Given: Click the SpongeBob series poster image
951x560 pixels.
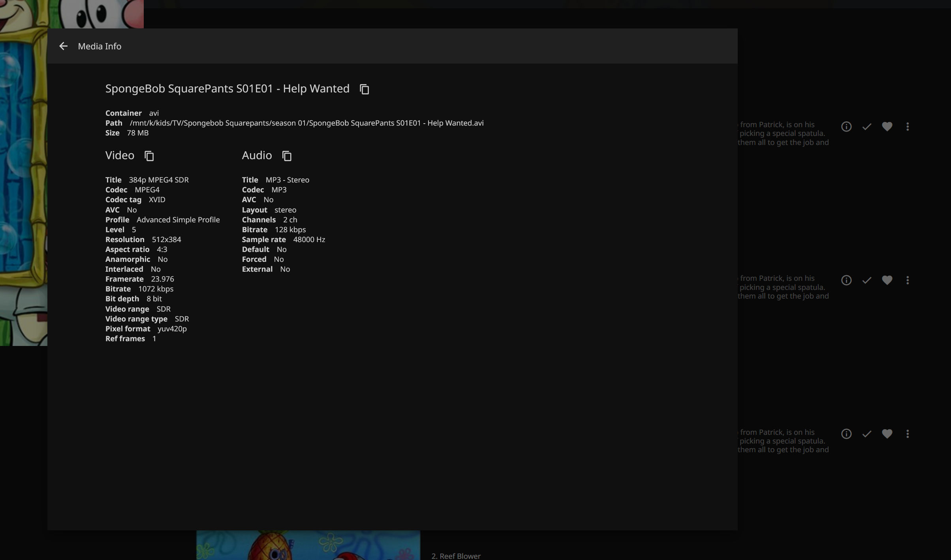Looking at the screenshot, I should click(23, 178).
